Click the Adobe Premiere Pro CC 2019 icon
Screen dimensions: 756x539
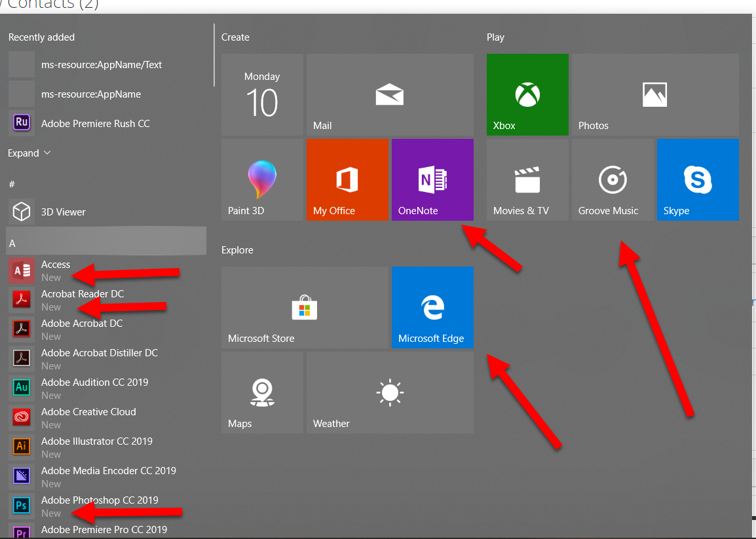pos(21,530)
